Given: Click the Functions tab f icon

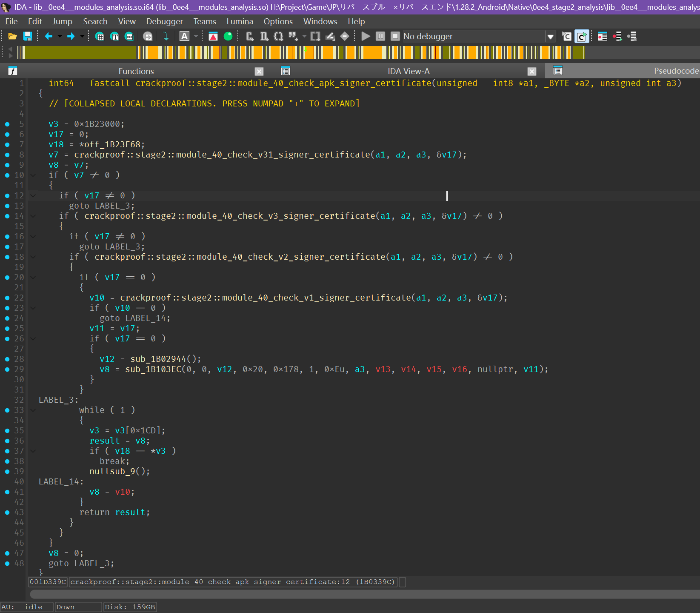Looking at the screenshot, I should (x=13, y=71).
